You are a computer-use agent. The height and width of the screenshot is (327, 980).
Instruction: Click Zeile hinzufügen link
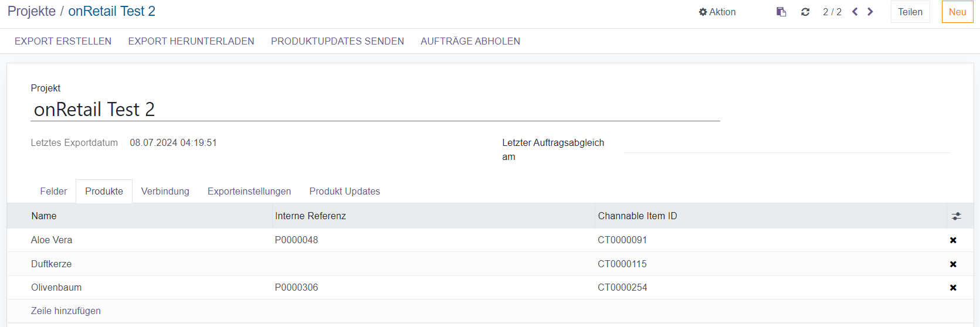(66, 311)
